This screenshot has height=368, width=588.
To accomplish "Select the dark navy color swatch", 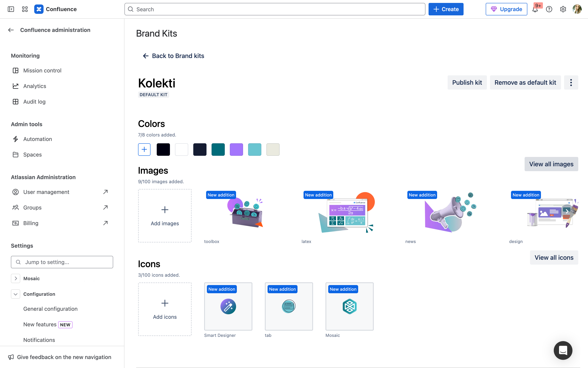I will [200, 150].
